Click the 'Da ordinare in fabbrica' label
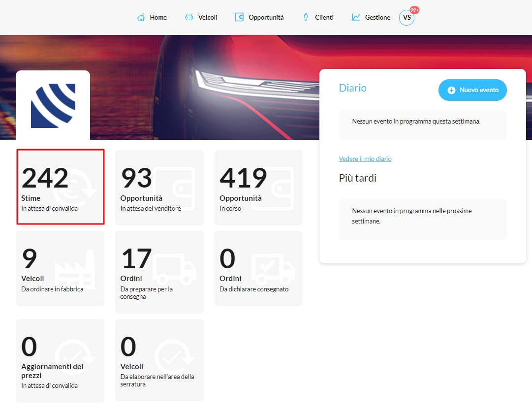Viewport: 532px width, 412px height. click(52, 289)
